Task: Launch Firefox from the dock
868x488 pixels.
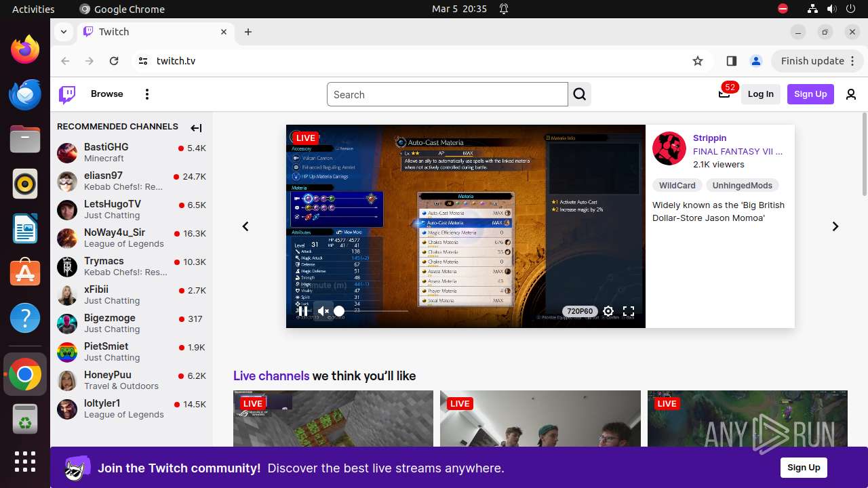Action: (x=25, y=50)
